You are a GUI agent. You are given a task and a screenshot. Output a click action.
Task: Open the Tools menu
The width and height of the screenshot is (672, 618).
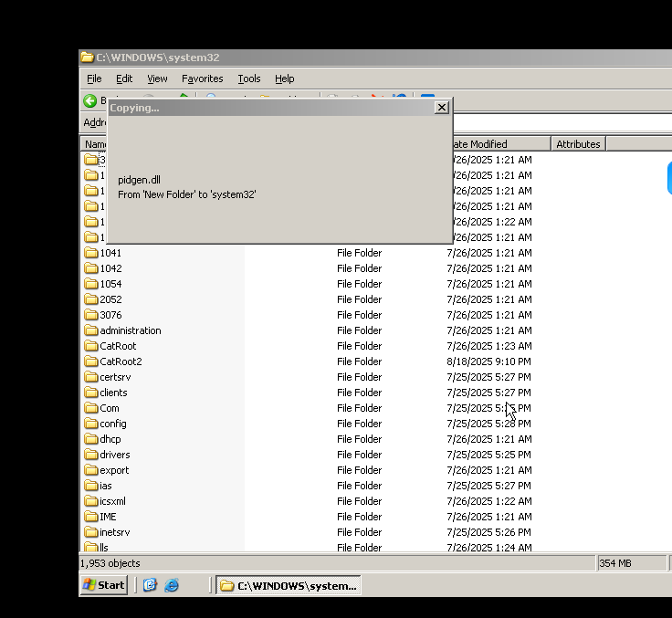[249, 79]
